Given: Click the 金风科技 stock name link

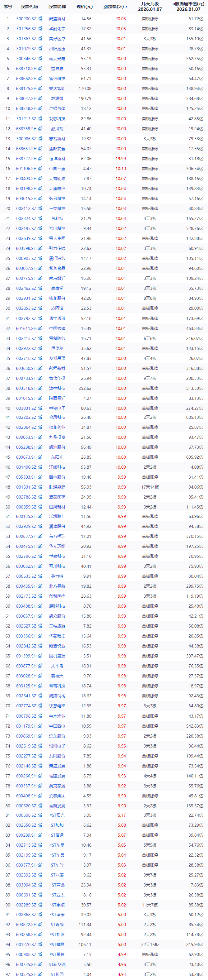Looking at the screenshot, I should (x=57, y=417).
